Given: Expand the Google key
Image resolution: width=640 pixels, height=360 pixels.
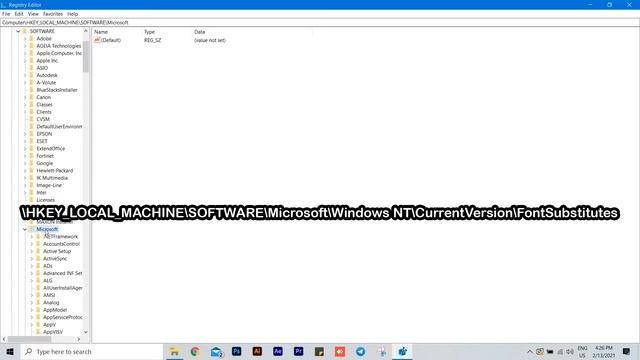Looking at the screenshot, I should coord(25,163).
